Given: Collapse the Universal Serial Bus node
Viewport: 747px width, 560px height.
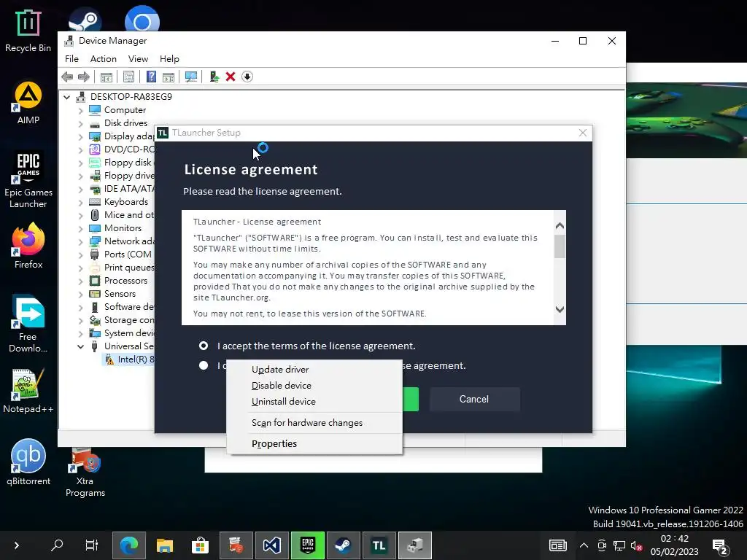Looking at the screenshot, I should pyautogui.click(x=80, y=346).
